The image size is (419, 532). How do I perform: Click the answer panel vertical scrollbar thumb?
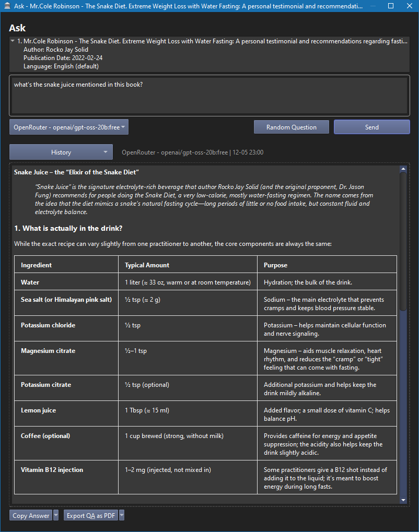[403, 240]
